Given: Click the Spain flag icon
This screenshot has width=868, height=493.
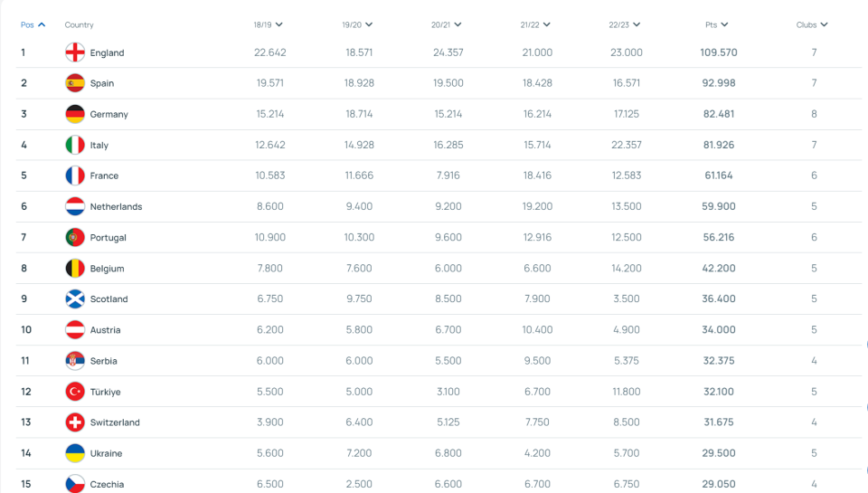Looking at the screenshot, I should (75, 83).
